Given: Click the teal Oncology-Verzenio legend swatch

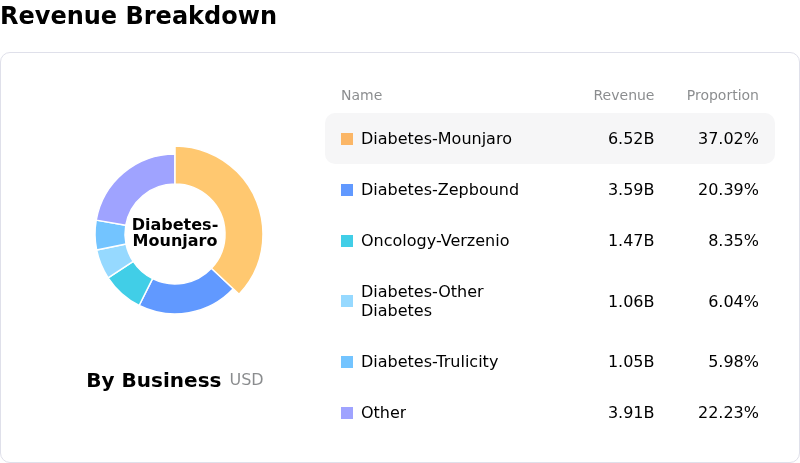Looking at the screenshot, I should (347, 241).
